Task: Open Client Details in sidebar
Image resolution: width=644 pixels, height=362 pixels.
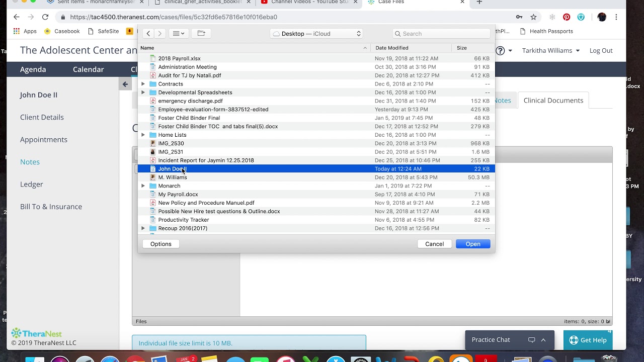Action: tap(42, 117)
